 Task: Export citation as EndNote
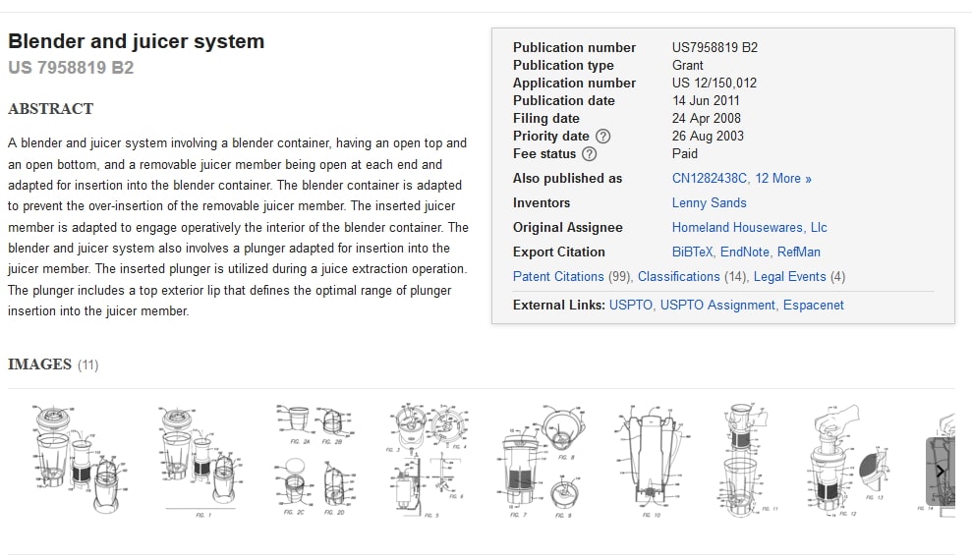click(745, 252)
